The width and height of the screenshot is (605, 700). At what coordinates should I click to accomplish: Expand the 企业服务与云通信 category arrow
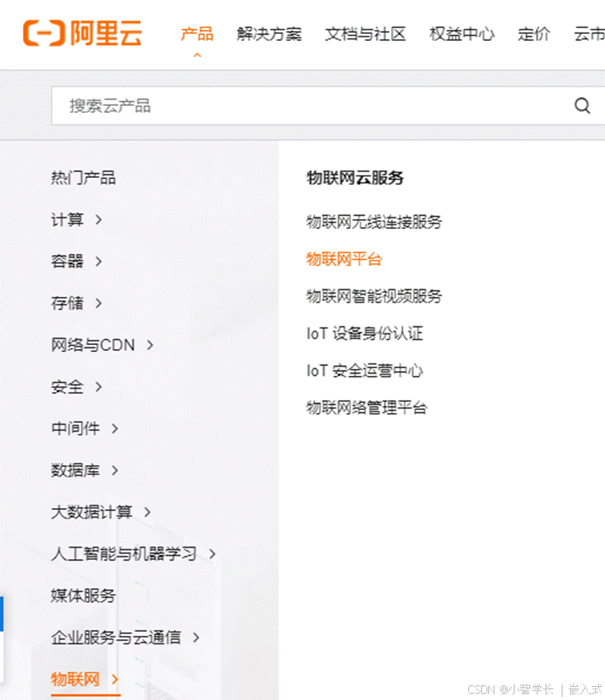pyautogui.click(x=196, y=637)
